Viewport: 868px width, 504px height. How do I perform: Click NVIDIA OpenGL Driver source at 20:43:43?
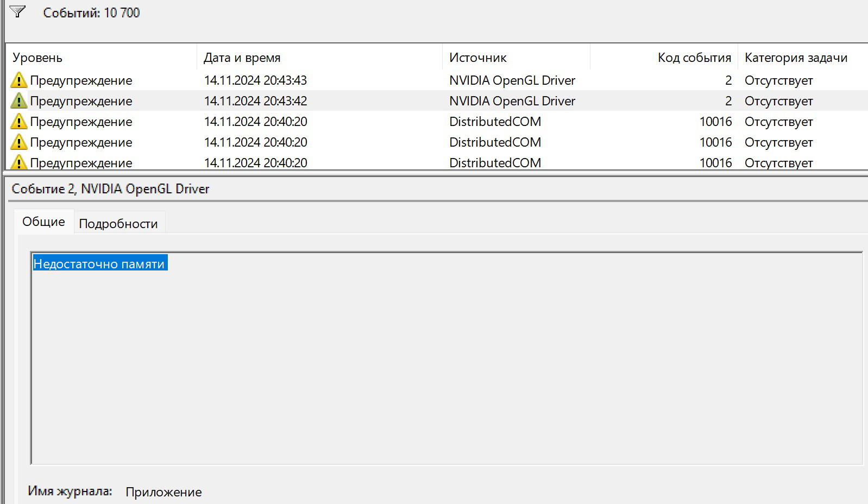pos(512,80)
